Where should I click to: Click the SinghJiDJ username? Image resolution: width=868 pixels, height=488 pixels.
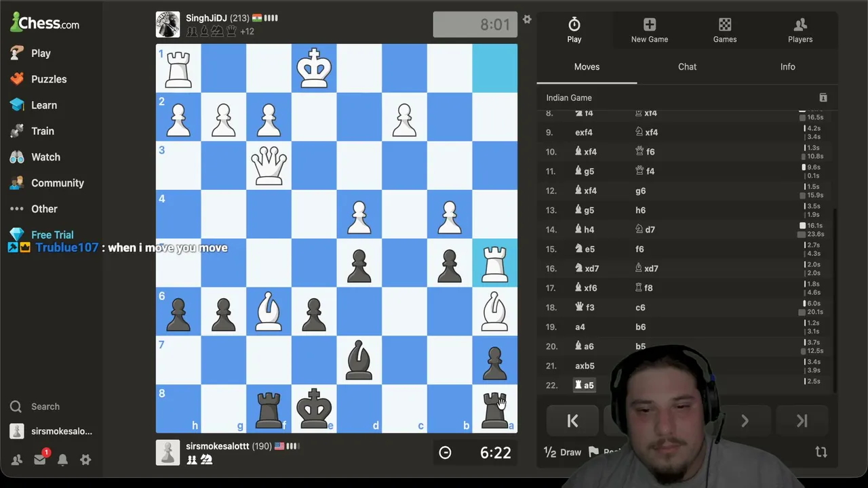(206, 18)
